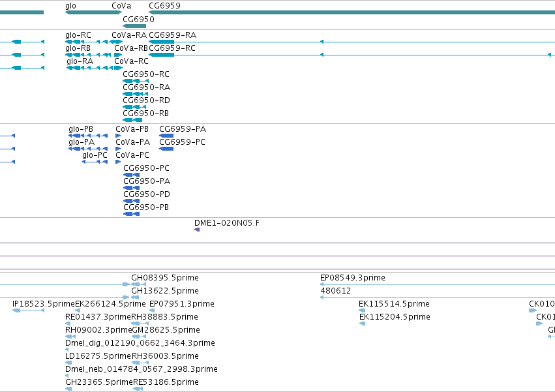
Task: Select Dmel_neb_014784_0567_2998.3prime label
Action: [142, 370]
